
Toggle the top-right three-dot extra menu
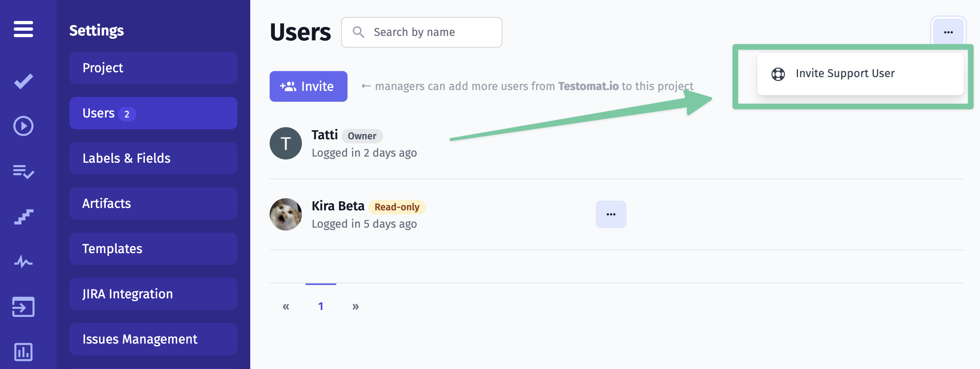[x=949, y=32]
